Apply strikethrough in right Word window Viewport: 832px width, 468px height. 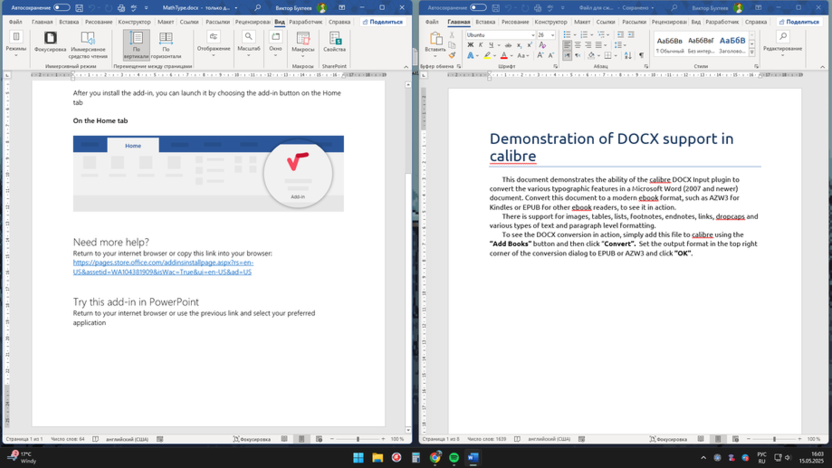[x=508, y=45]
